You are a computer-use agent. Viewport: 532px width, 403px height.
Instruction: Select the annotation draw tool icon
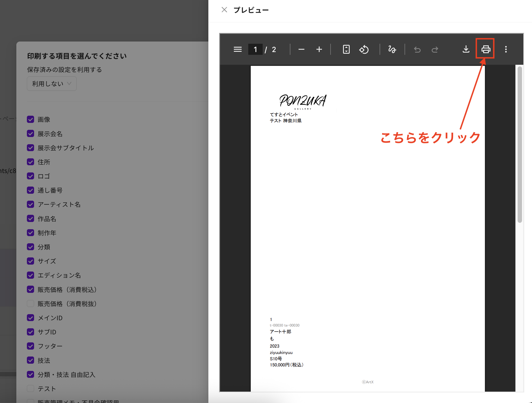pos(392,49)
